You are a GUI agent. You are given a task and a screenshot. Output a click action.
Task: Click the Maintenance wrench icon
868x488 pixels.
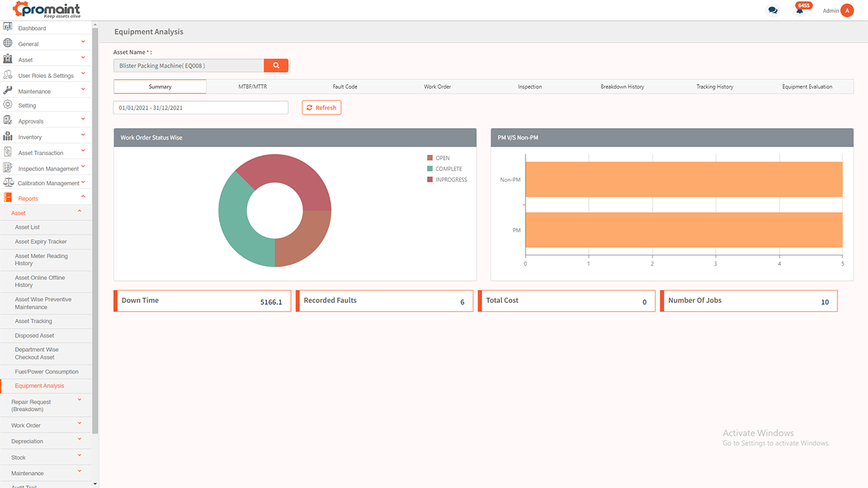coord(8,90)
